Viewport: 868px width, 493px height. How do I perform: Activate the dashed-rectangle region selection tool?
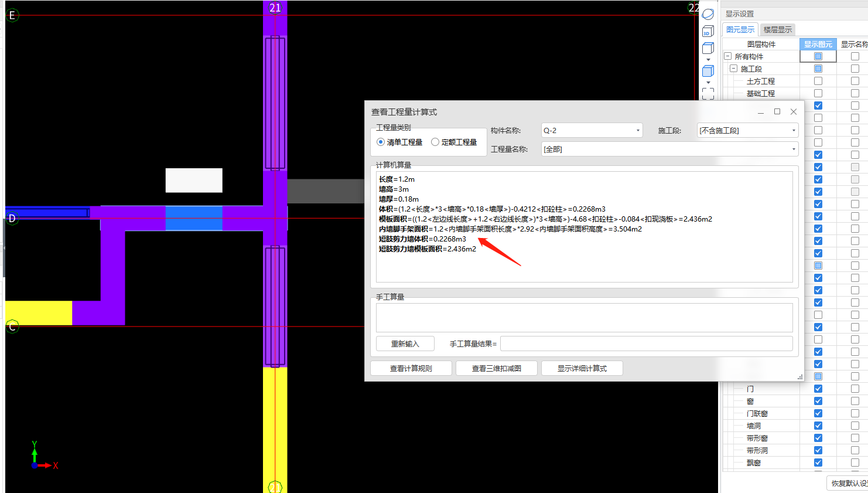(x=708, y=94)
